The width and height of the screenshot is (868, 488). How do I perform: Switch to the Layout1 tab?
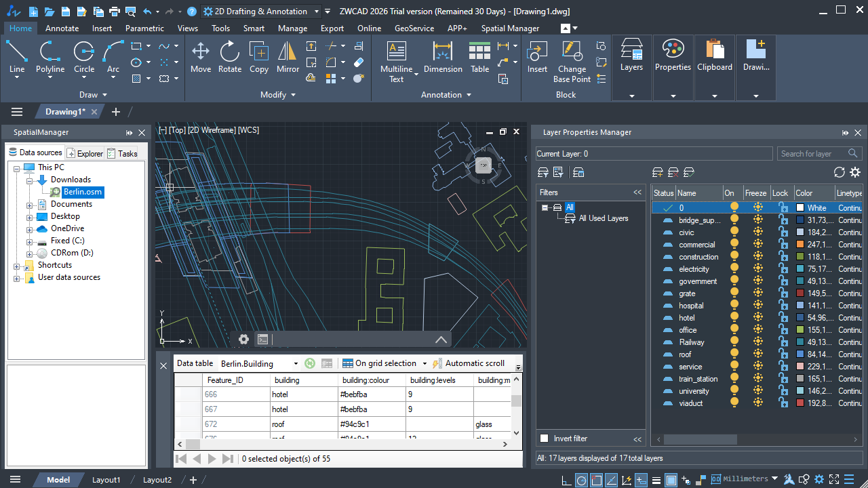(x=106, y=480)
